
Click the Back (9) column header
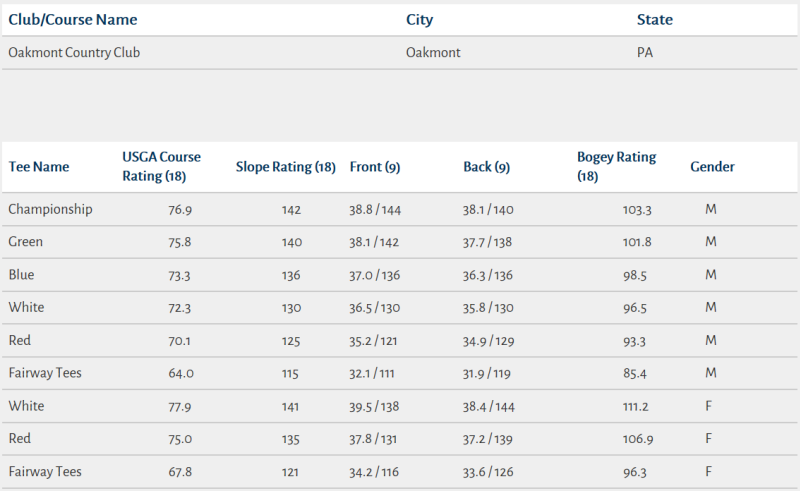(486, 167)
